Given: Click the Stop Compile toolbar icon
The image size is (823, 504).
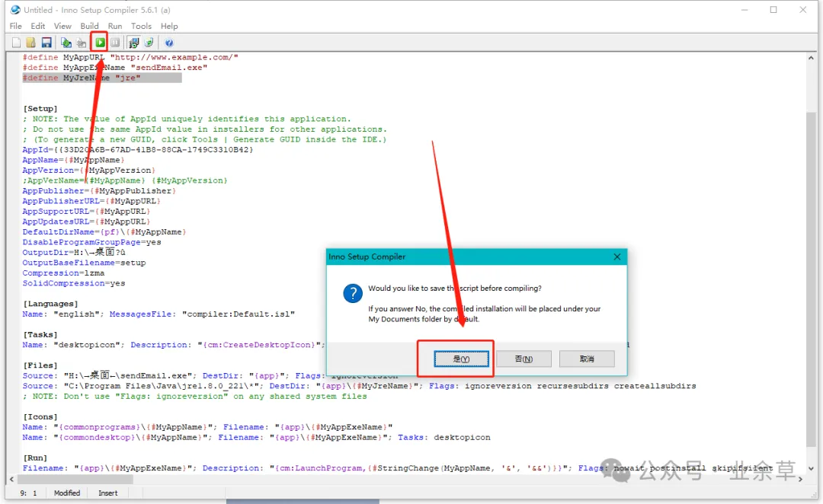Looking at the screenshot, I should (x=82, y=43).
